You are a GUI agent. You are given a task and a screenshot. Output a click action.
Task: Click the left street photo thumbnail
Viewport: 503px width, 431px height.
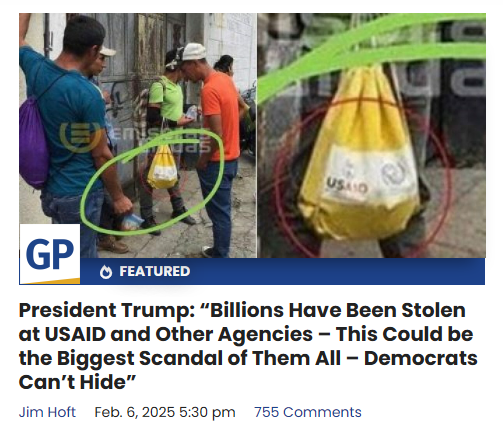tap(138, 135)
